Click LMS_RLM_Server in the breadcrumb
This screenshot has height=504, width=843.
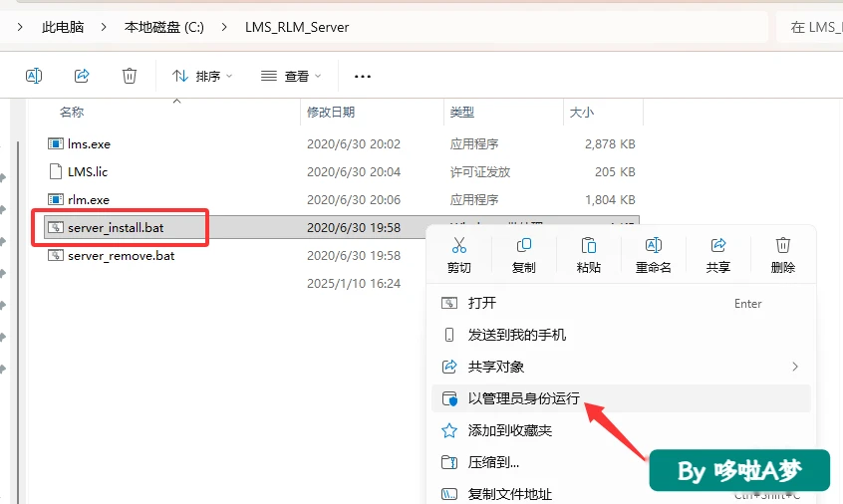pyautogui.click(x=297, y=27)
